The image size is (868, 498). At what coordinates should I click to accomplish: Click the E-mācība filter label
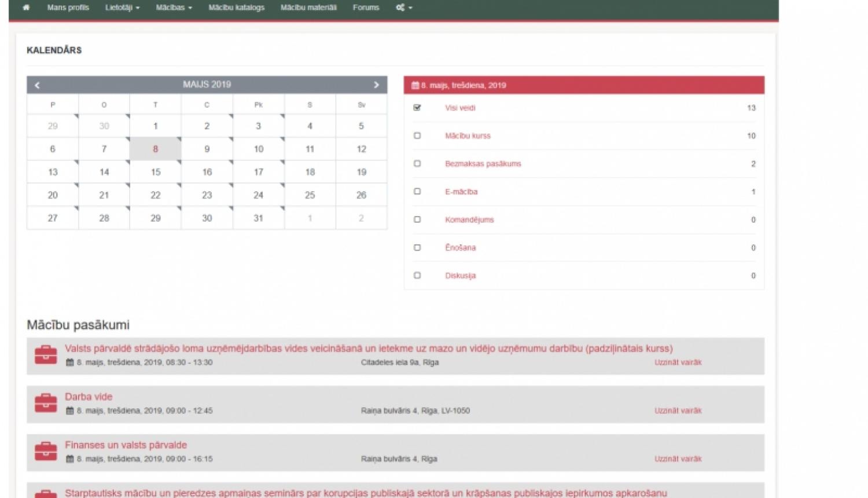click(x=461, y=192)
